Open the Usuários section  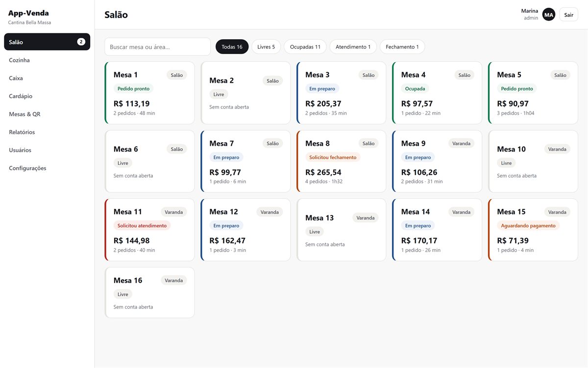click(x=47, y=150)
